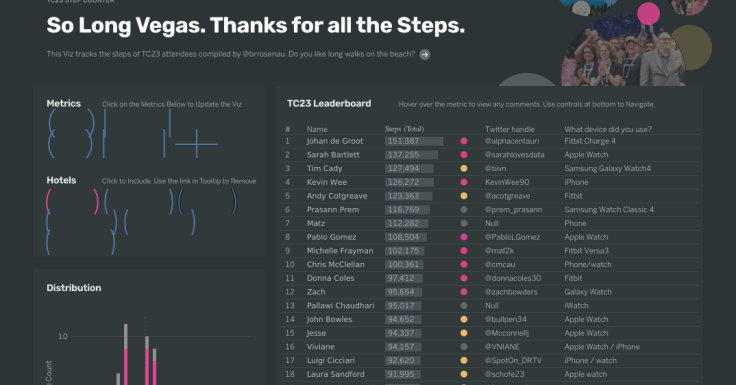Image resolution: width=736 pixels, height=385 pixels.
Task: Click the @alphacentauri Twitter handle
Action: tap(512, 141)
